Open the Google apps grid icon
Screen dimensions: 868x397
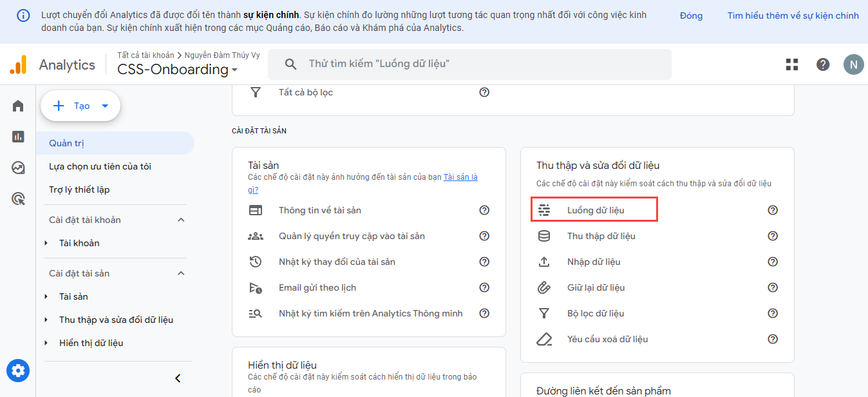[x=792, y=64]
